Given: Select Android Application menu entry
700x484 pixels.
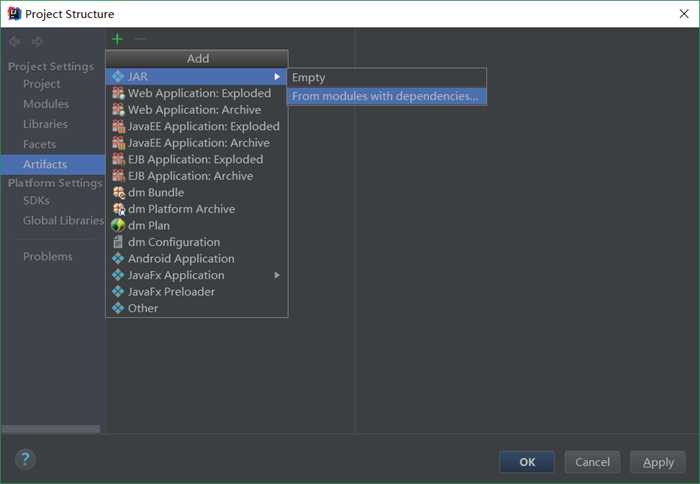Looking at the screenshot, I should click(196, 258).
